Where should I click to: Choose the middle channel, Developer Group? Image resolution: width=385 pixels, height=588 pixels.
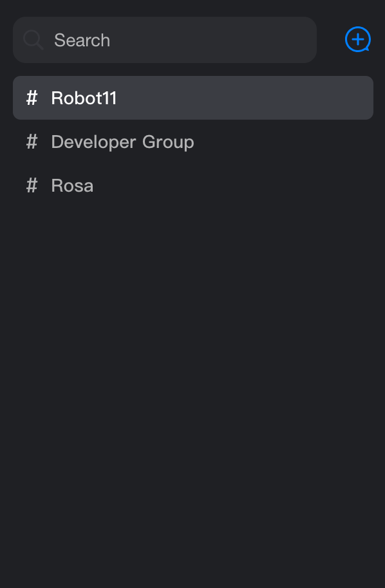193,142
